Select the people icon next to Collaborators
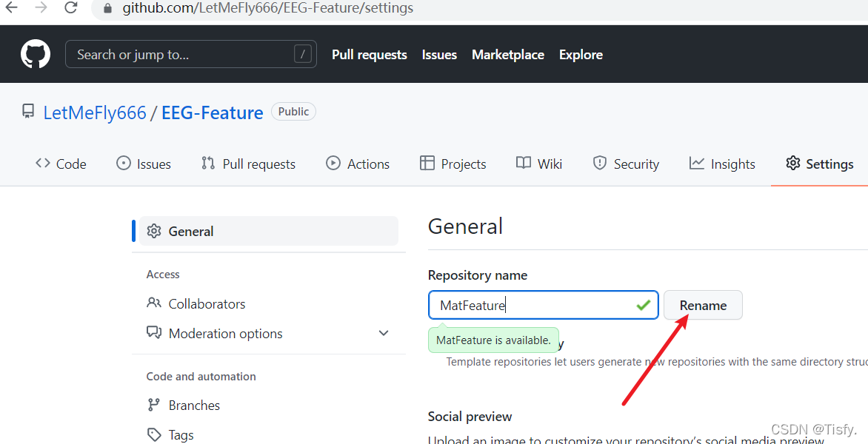Viewport: 868px width, 444px height. 154,303
